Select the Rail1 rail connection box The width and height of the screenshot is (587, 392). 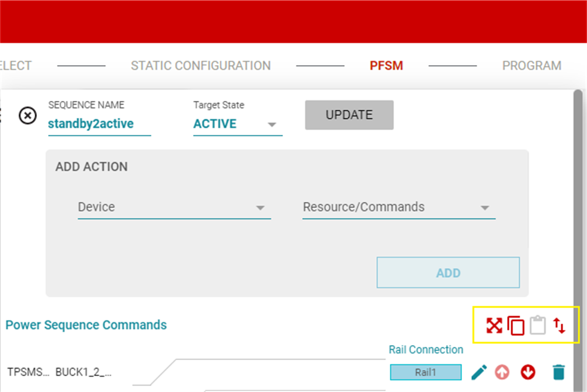(x=426, y=372)
